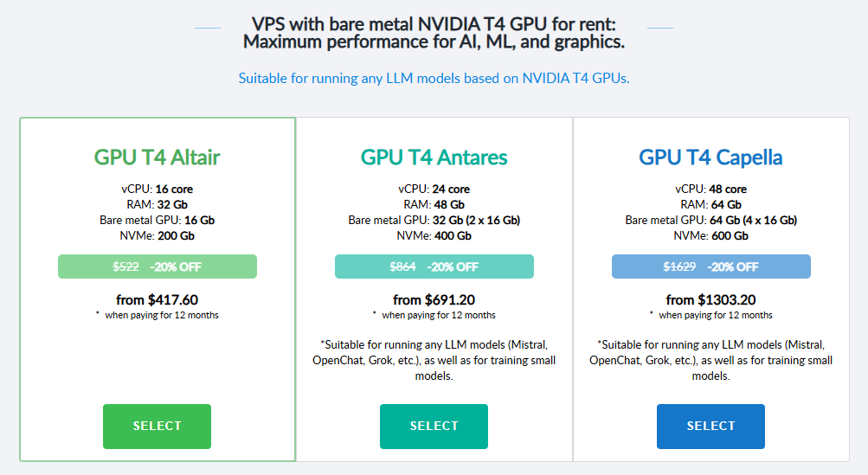Click the from $417.60 price text
The image size is (868, 475).
pos(157,300)
